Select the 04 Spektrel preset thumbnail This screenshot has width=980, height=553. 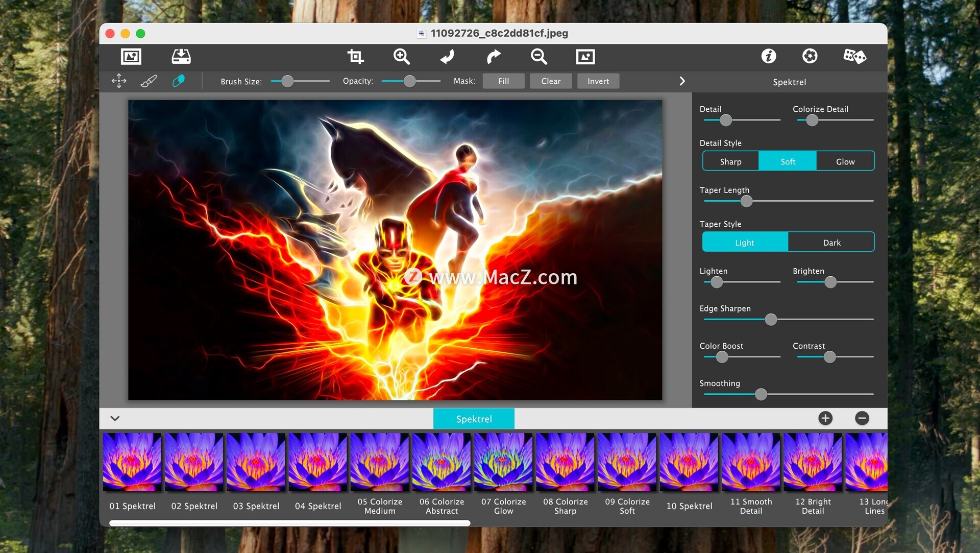point(317,462)
